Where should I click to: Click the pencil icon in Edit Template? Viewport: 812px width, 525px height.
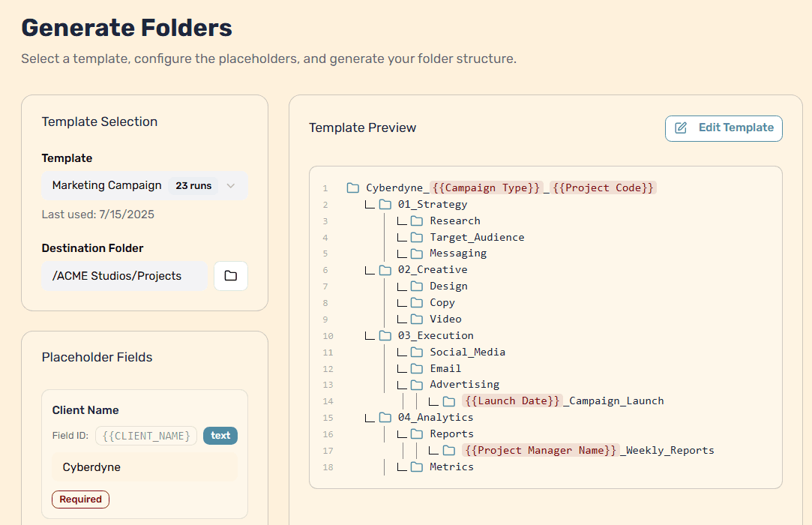pos(681,128)
